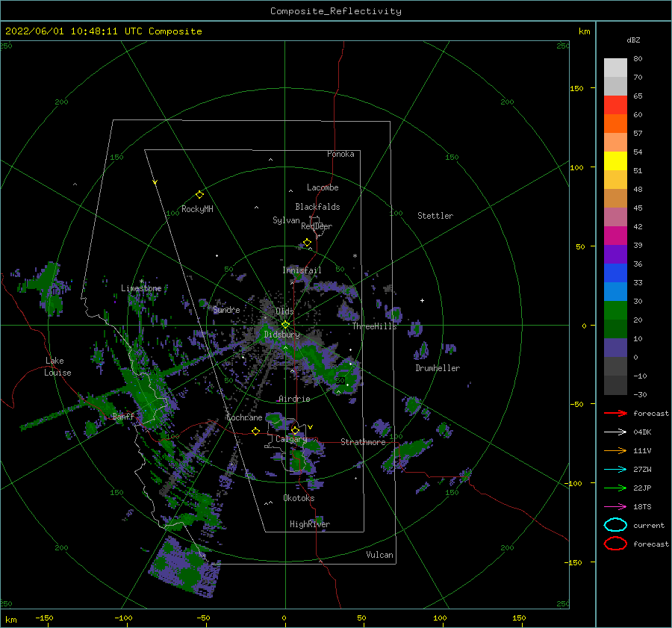Click the Vulcan town label
This screenshot has height=628, width=672.
(380, 555)
